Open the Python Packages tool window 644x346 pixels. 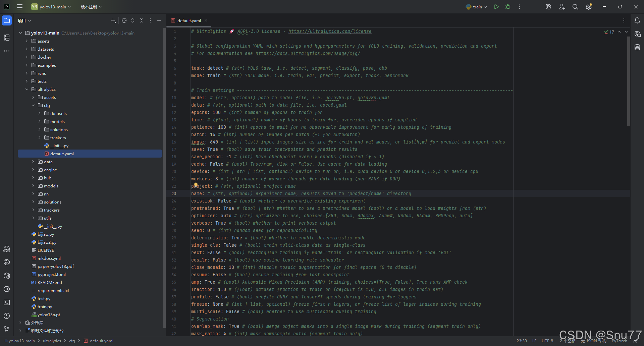(x=7, y=276)
